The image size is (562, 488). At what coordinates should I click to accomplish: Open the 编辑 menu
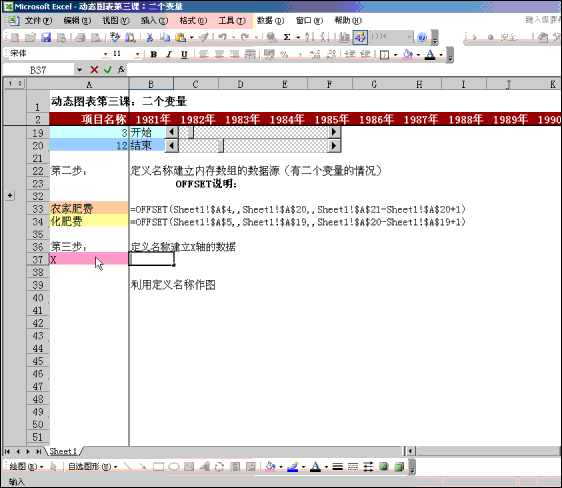77,20
